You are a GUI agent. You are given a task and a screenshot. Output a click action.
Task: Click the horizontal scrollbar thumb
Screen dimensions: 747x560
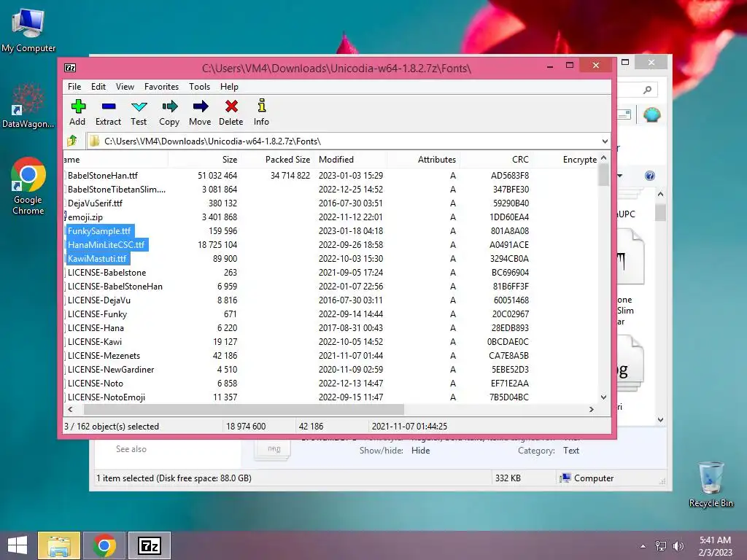(244, 410)
